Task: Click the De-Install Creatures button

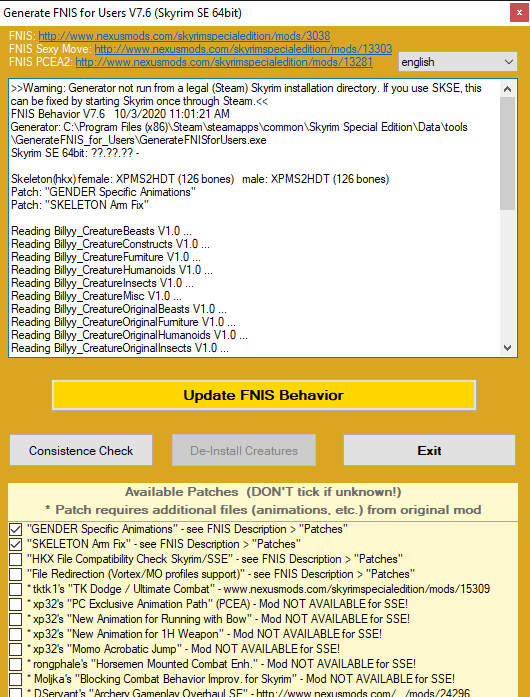Action: point(244,451)
